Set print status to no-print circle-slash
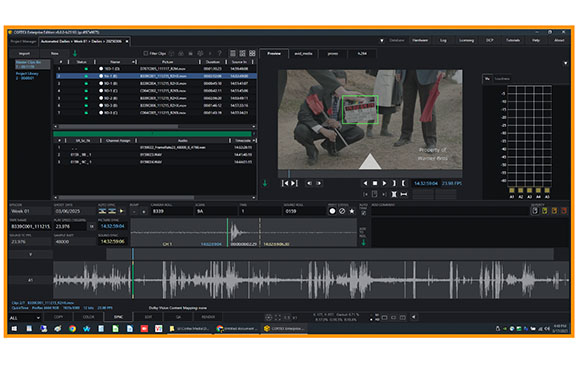The image size is (580, 373). coord(342,211)
